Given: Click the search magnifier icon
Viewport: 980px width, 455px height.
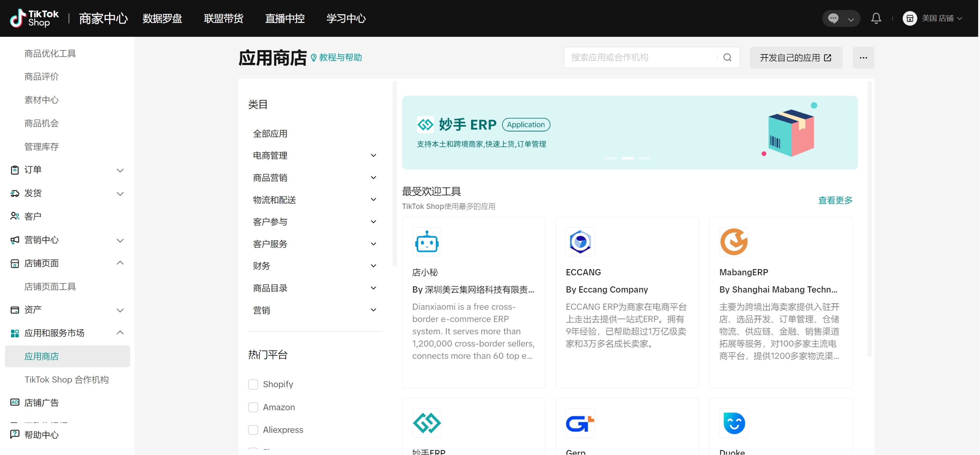Looking at the screenshot, I should (727, 58).
